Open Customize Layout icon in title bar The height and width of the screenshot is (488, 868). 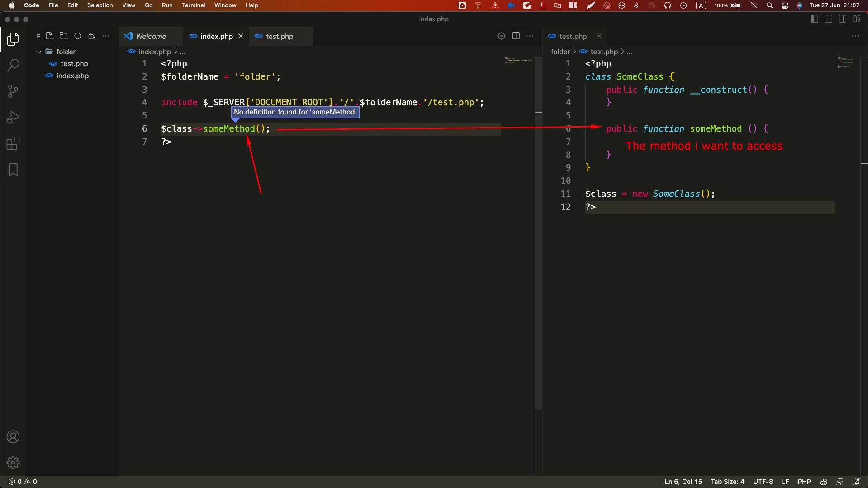[857, 19]
